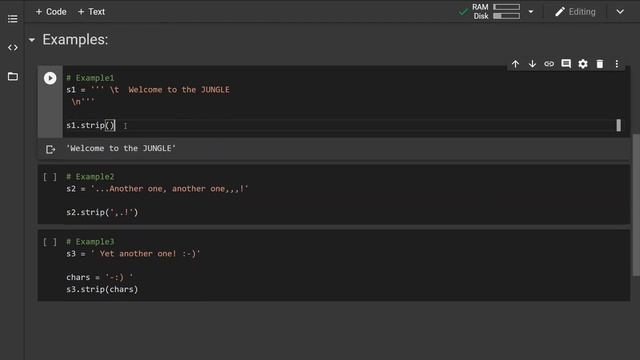Click the Editing mode button
The height and width of the screenshot is (360, 640).
(576, 12)
